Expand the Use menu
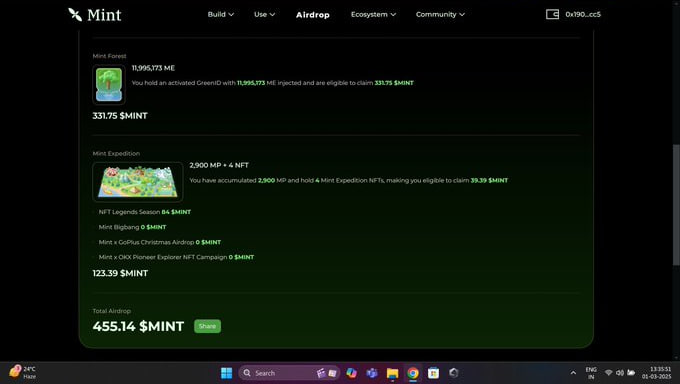Viewport: 680px width, 384px height. [x=264, y=14]
